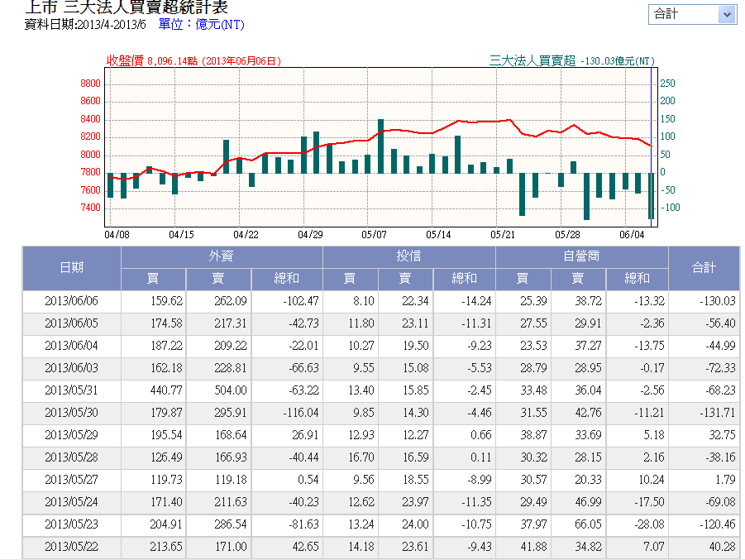Viewport: 745px width, 560px height.
Task: Click total value -38.16
Action: [x=720, y=457]
